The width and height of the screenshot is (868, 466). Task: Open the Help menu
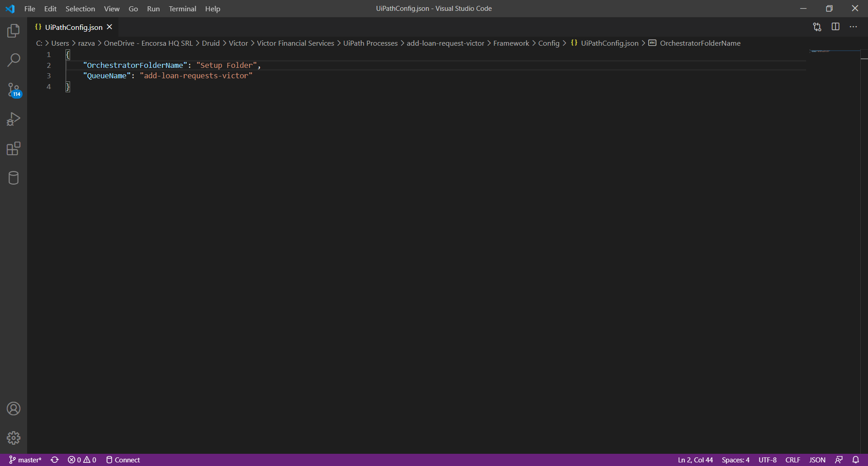pos(212,9)
